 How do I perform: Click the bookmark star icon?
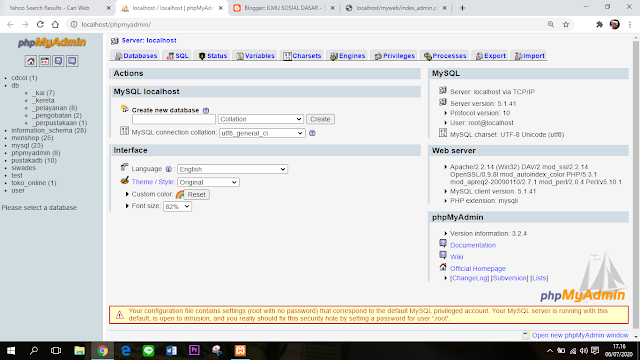pos(566,24)
